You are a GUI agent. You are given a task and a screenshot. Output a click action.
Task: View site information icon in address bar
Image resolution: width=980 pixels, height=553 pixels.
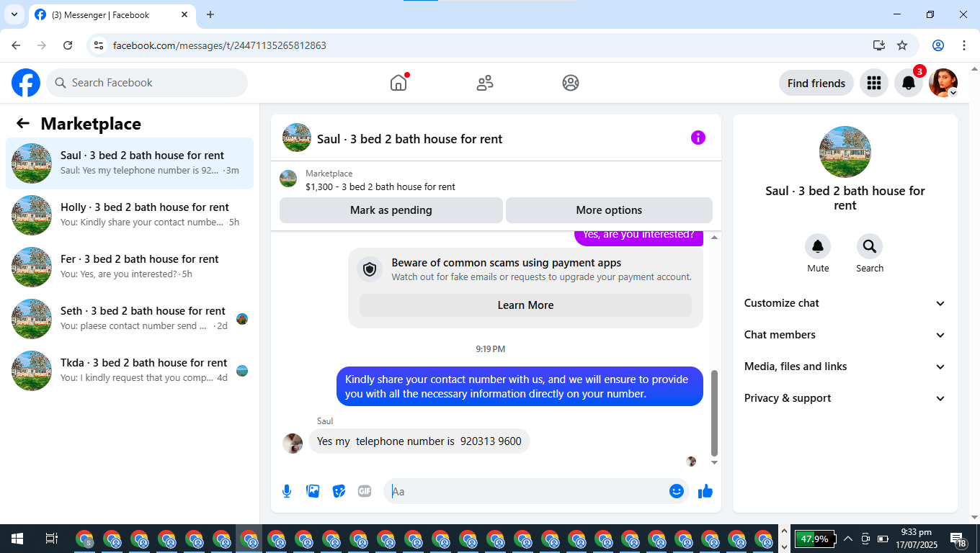[x=99, y=45]
